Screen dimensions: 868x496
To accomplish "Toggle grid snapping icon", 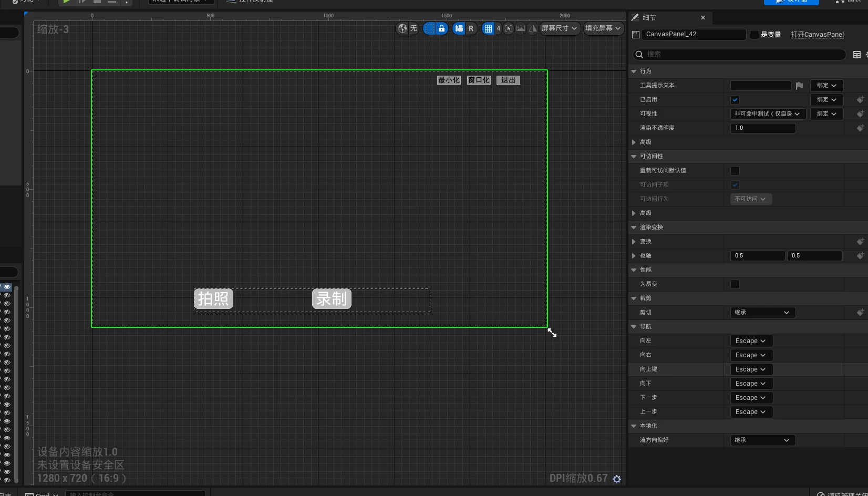I will click(488, 28).
